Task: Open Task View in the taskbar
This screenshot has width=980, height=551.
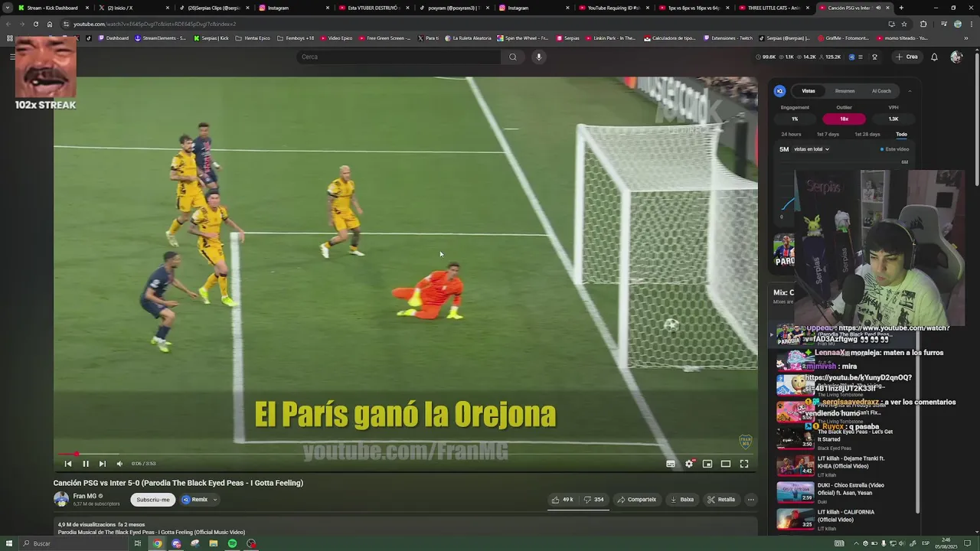Action: click(138, 543)
